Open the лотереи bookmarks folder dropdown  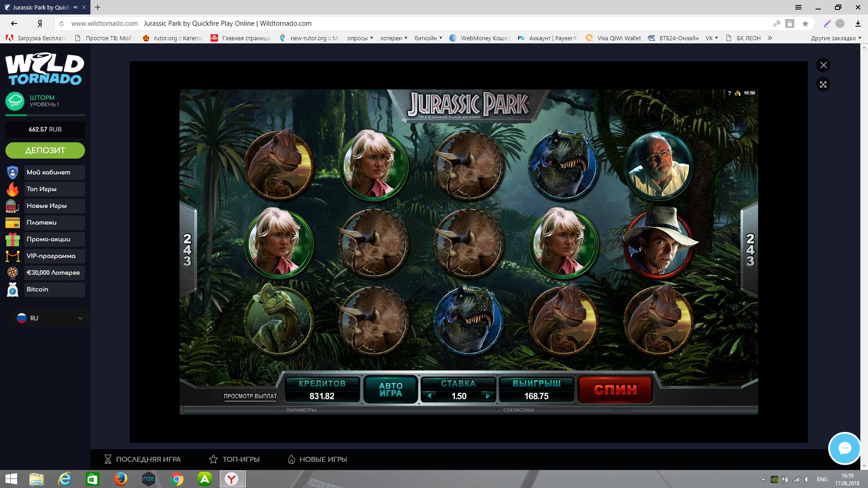click(x=393, y=38)
